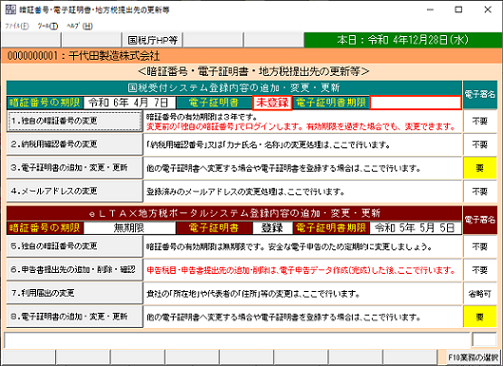Close the window with X button

coord(488,10)
